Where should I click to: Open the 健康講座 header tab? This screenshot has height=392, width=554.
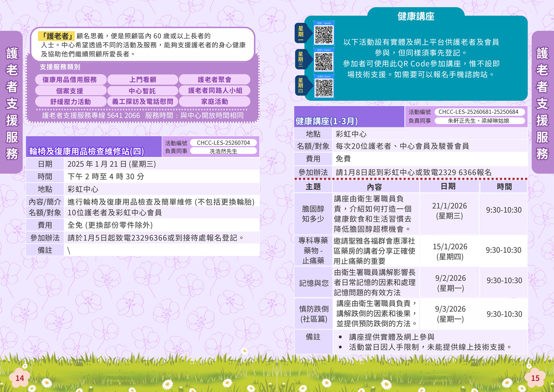click(x=415, y=16)
